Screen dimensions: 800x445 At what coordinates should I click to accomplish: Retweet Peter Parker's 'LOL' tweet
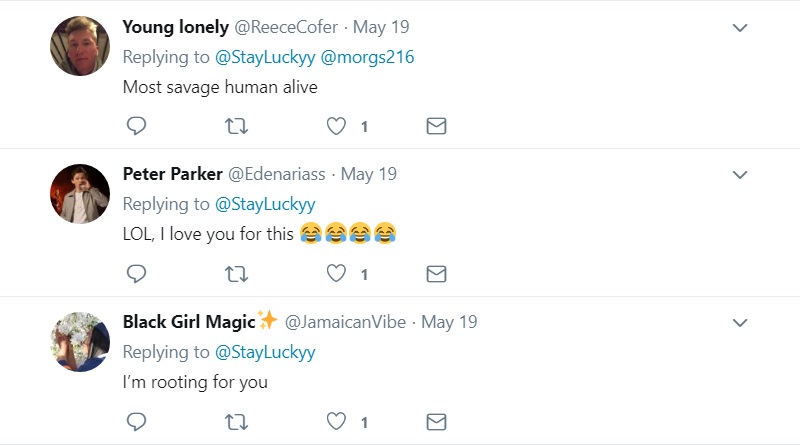(x=236, y=274)
